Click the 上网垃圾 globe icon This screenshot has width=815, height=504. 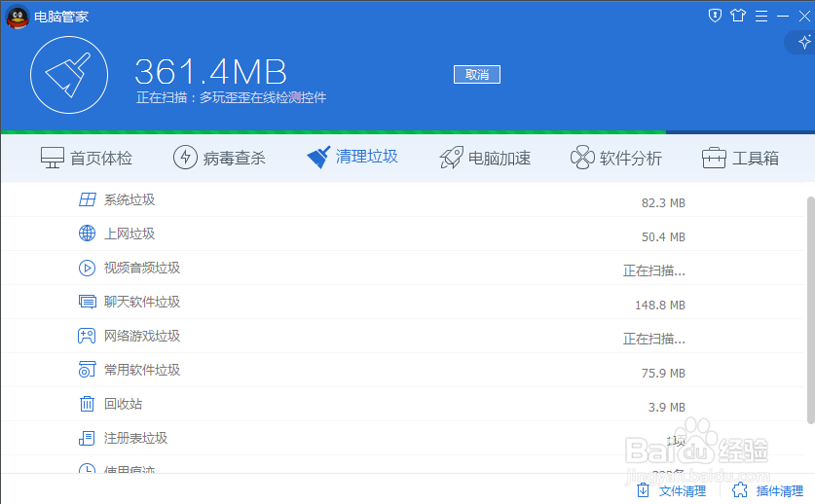(x=87, y=234)
